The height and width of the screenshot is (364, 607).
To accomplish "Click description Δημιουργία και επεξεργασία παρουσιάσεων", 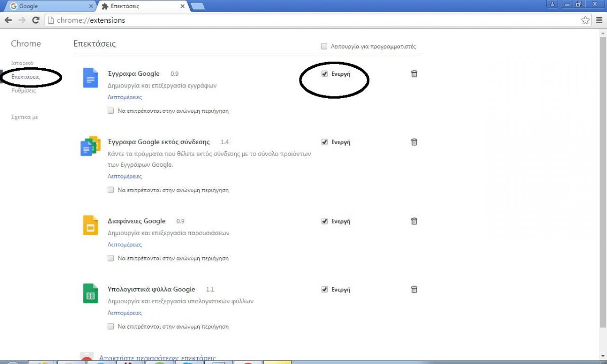I will (168, 233).
